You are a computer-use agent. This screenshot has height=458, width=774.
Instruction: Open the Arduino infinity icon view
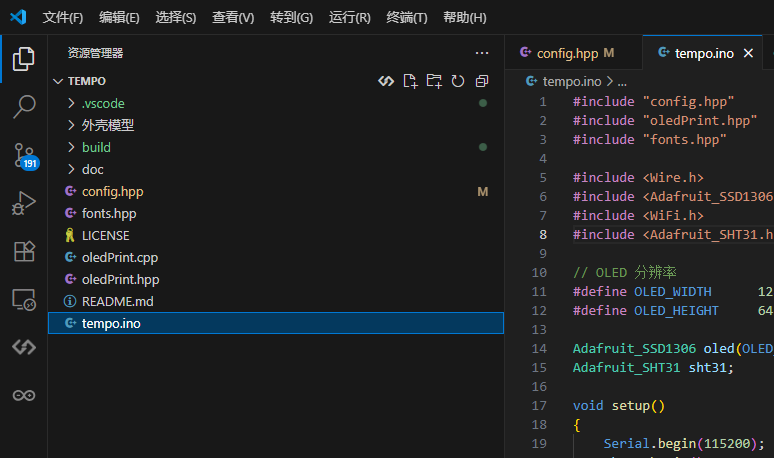tap(24, 396)
